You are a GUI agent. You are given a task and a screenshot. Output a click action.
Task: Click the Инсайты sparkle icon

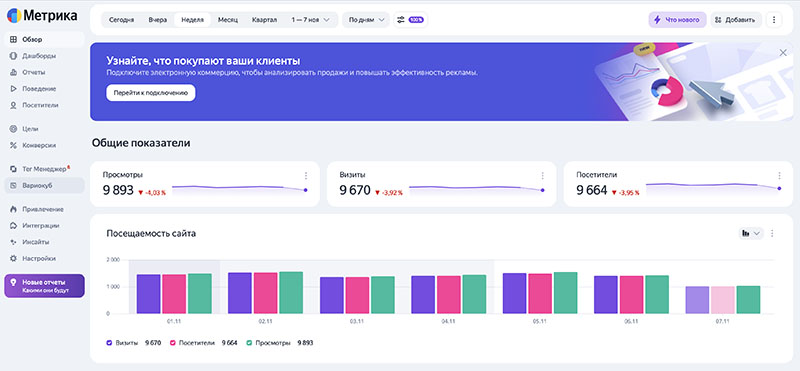click(x=13, y=242)
